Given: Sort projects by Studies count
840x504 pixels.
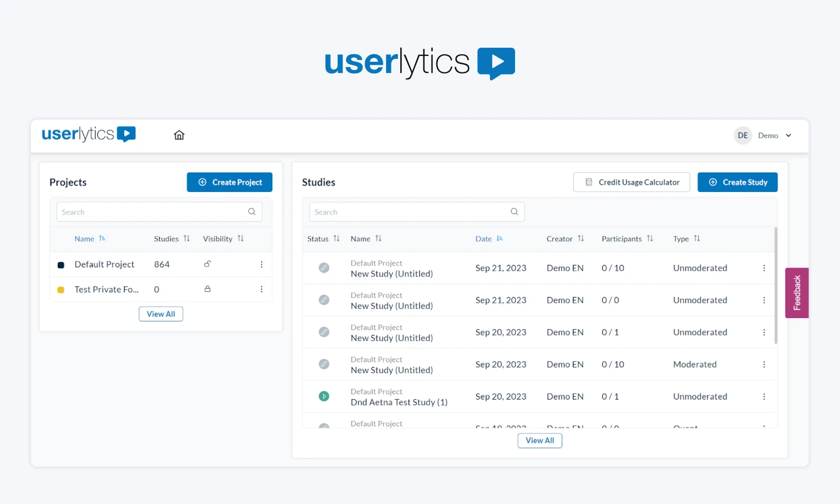Looking at the screenshot, I should pyautogui.click(x=172, y=239).
